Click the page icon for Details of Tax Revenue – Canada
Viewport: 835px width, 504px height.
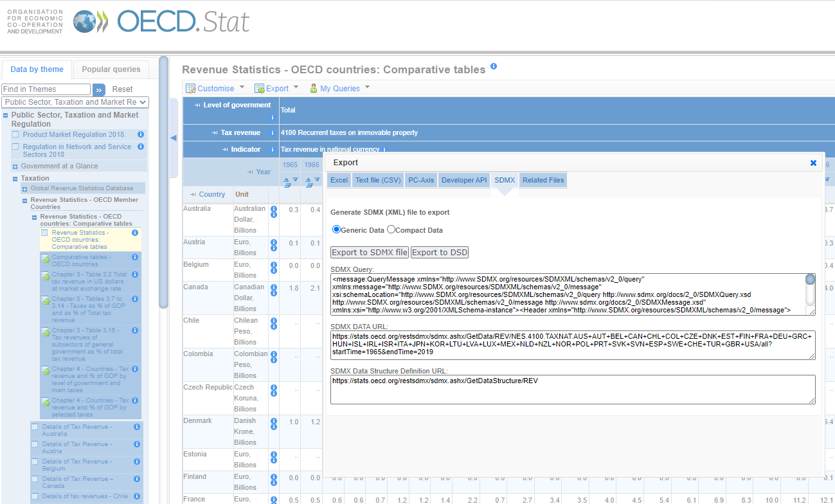click(x=35, y=479)
